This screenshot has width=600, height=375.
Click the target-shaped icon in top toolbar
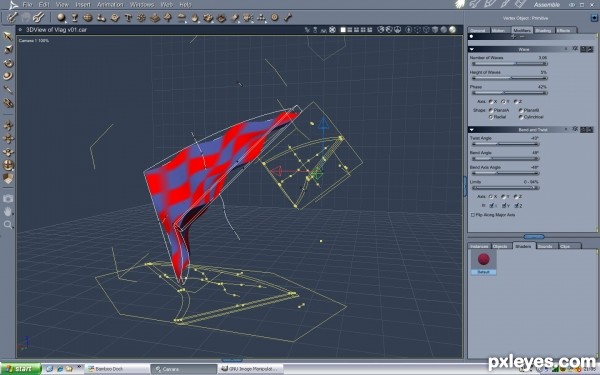275,18
